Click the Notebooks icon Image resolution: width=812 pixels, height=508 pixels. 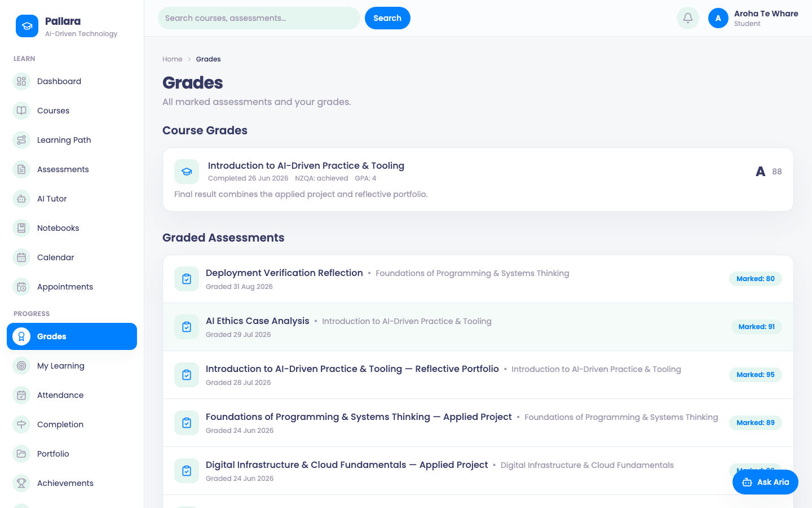coord(21,228)
